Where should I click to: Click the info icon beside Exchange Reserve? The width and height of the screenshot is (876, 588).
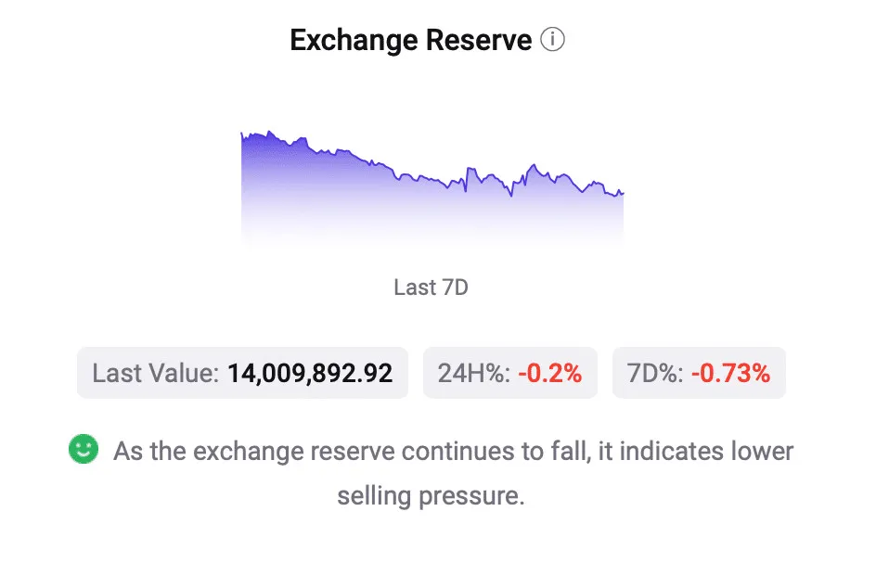tap(553, 41)
